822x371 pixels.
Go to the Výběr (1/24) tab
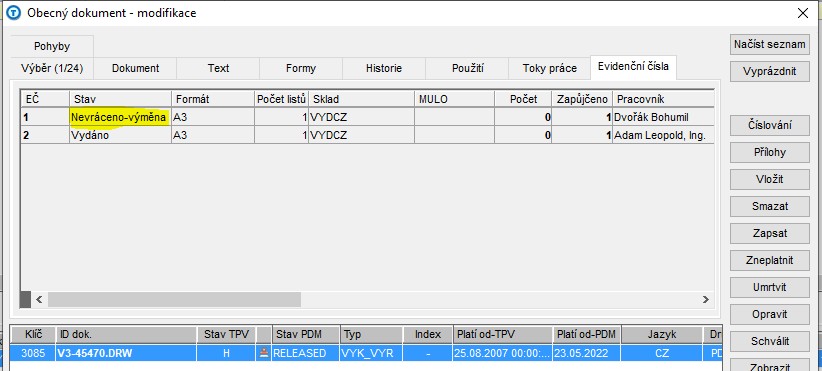tap(52, 68)
